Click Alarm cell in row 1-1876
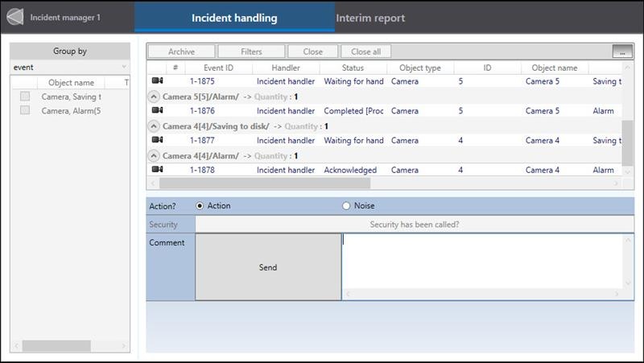The width and height of the screenshot is (644, 363). pos(603,110)
